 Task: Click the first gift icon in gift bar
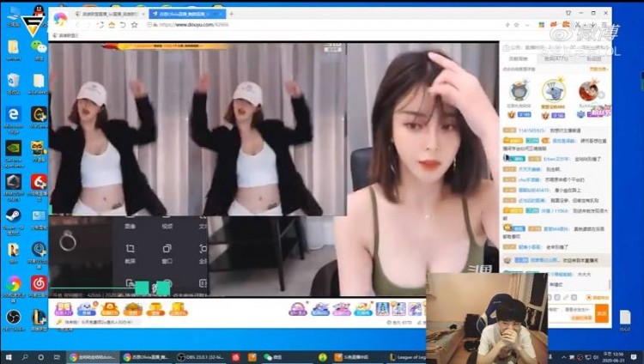pos(63,309)
